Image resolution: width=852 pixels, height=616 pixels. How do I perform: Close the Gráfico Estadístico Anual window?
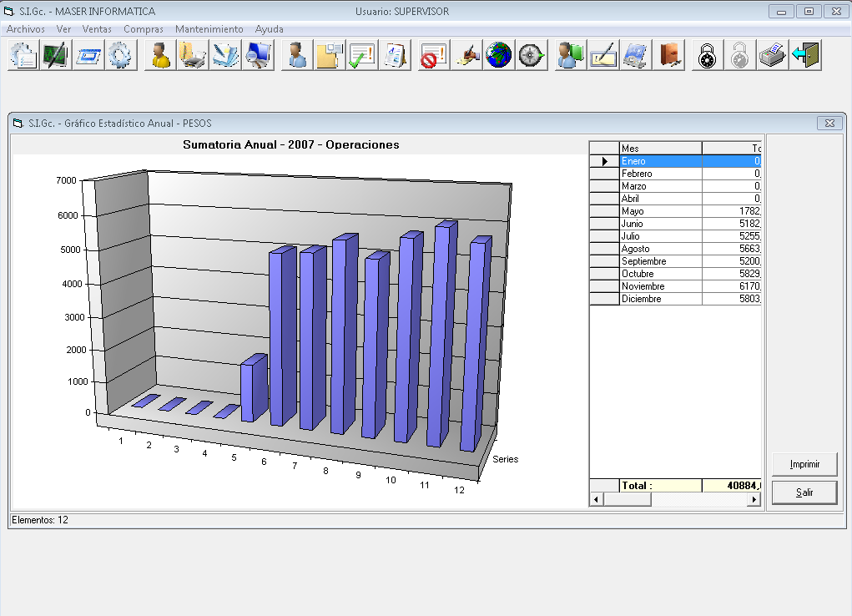pos(829,124)
